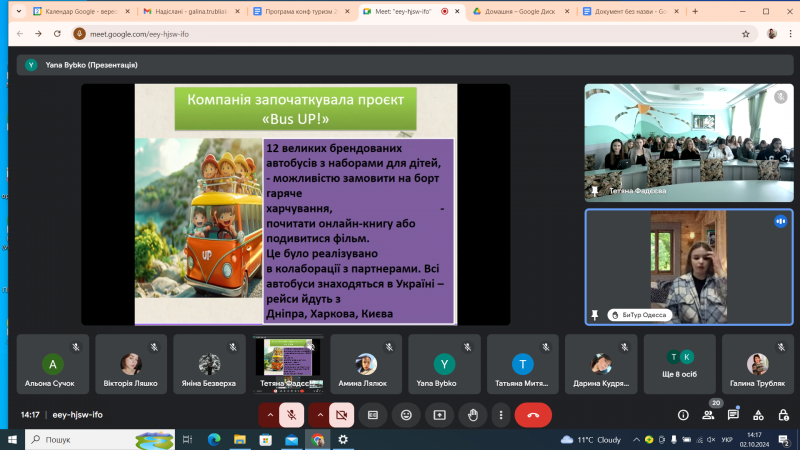Switch to Календар Google browser tab
The height and width of the screenshot is (450, 800).
click(x=82, y=11)
